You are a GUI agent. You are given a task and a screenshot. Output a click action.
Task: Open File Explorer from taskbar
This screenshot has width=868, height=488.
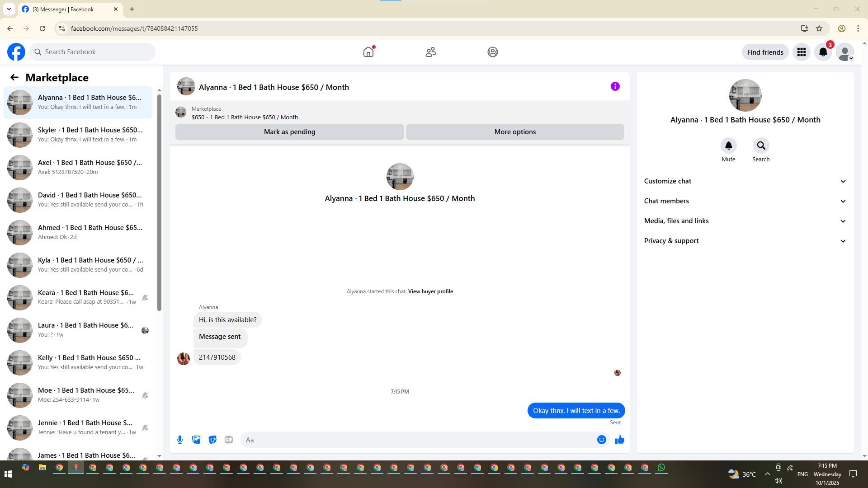[42, 468]
